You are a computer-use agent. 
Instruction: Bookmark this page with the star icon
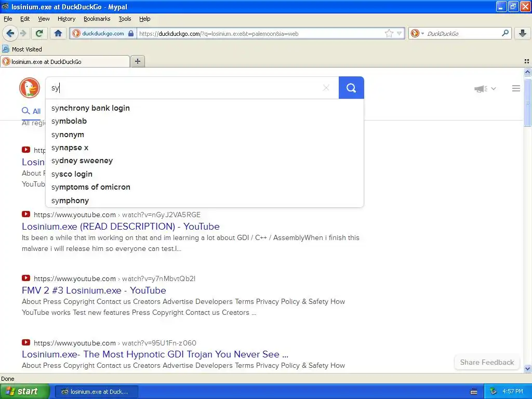389,33
